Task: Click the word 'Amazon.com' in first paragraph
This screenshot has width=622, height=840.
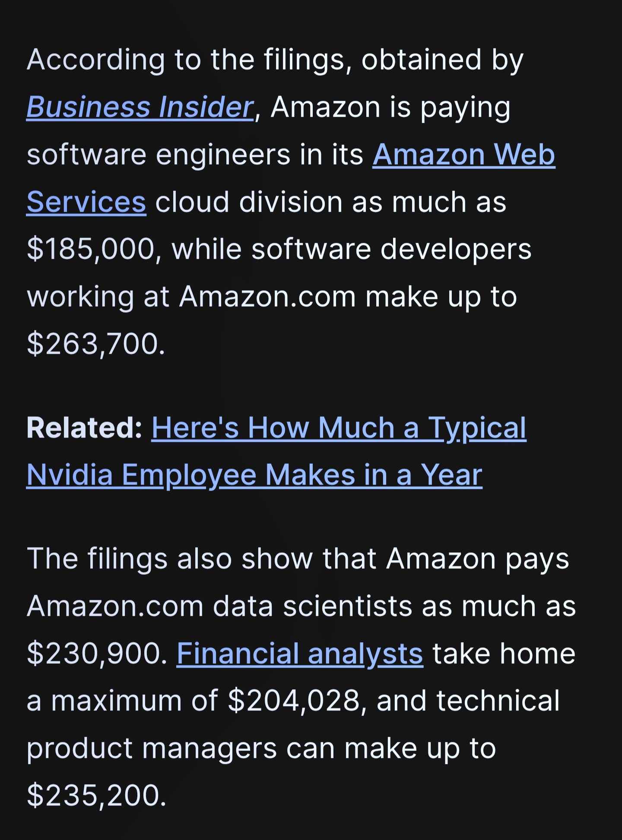Action: point(267,297)
